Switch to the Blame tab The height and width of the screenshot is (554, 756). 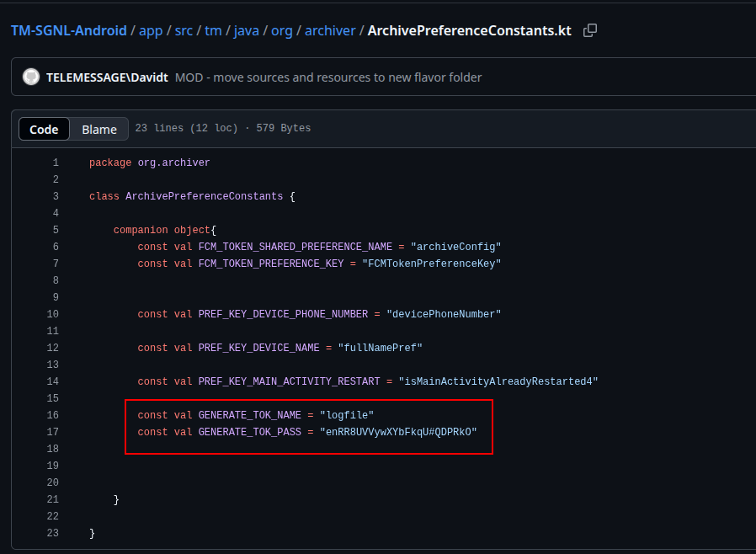click(x=99, y=129)
